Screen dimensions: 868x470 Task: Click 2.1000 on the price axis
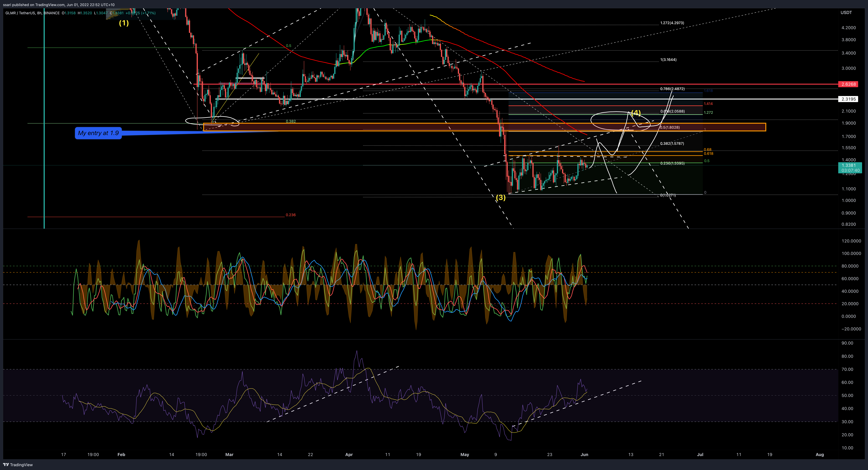click(x=848, y=111)
